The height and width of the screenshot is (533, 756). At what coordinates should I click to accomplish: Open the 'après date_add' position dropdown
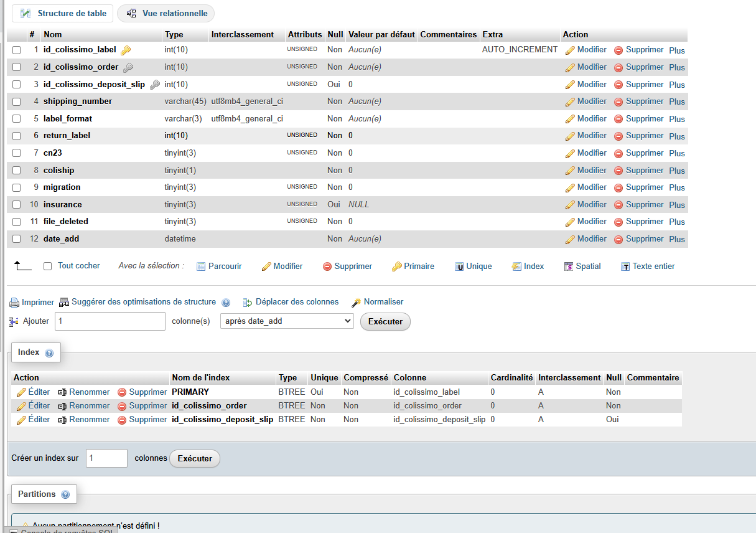click(x=287, y=321)
